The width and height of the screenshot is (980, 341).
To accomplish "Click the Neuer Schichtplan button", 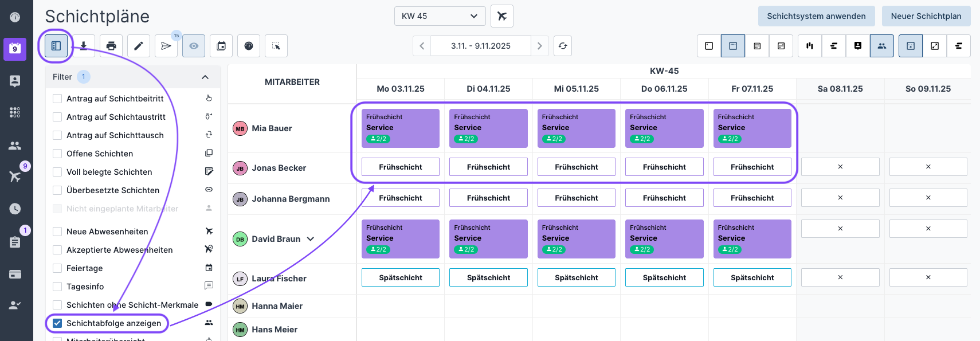I will point(926,16).
